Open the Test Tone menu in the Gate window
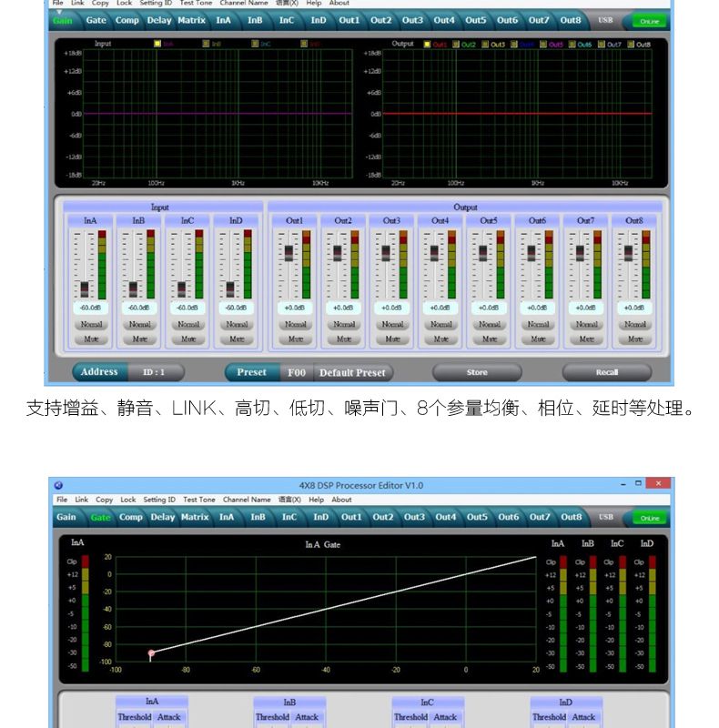Viewport: 719px width, 728px height. click(x=199, y=500)
